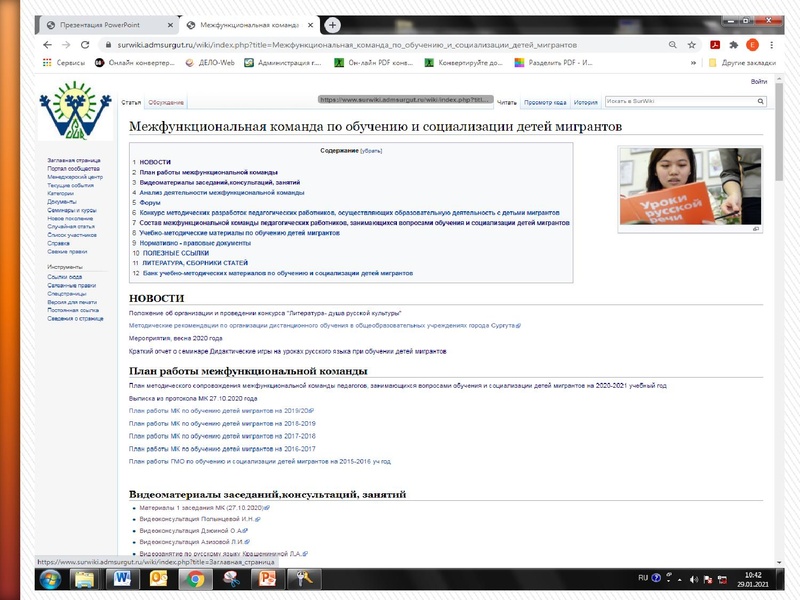Viewport: 800px width, 600px height.
Task: Open the ДЕЛО-Web bookmark
Action: click(x=216, y=62)
